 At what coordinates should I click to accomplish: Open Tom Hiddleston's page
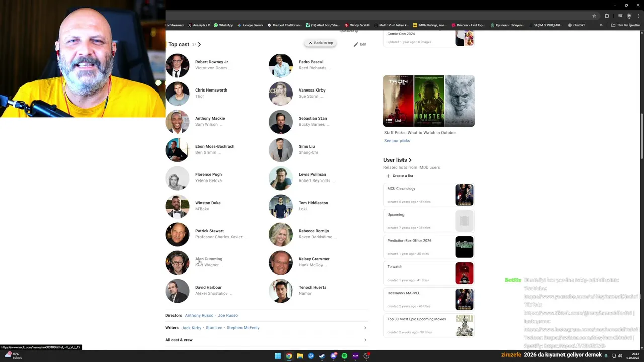click(x=313, y=203)
